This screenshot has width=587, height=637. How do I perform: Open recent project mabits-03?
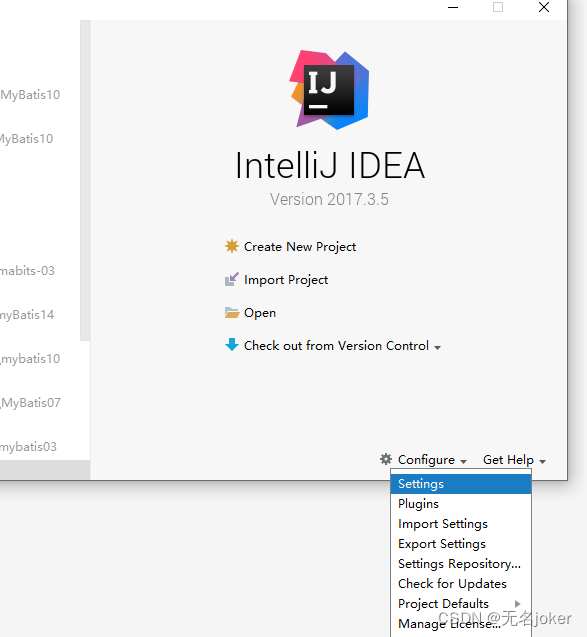tap(27, 271)
